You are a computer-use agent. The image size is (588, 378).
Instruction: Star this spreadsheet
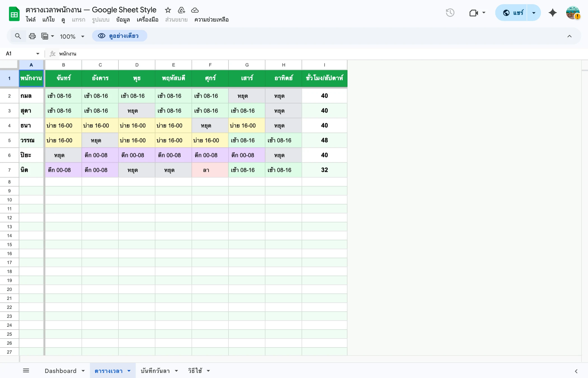167,10
